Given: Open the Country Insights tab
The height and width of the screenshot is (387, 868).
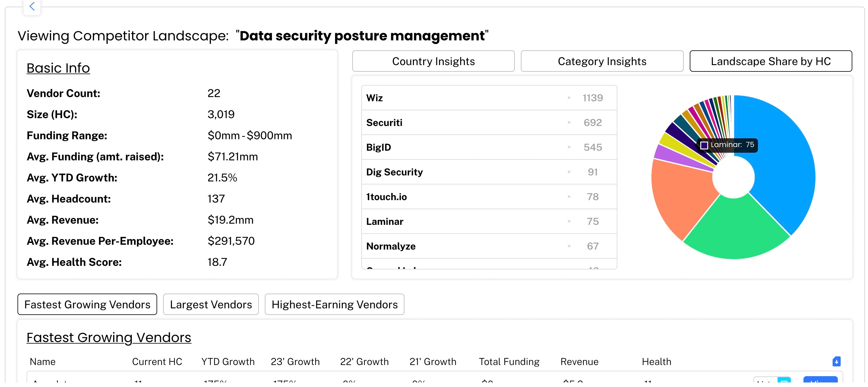Looking at the screenshot, I should pyautogui.click(x=433, y=61).
